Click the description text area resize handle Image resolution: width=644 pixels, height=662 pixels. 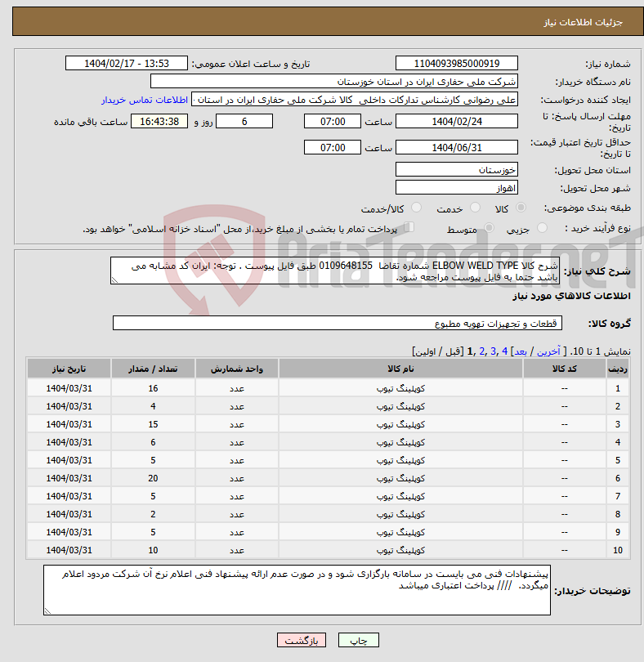(x=114, y=280)
